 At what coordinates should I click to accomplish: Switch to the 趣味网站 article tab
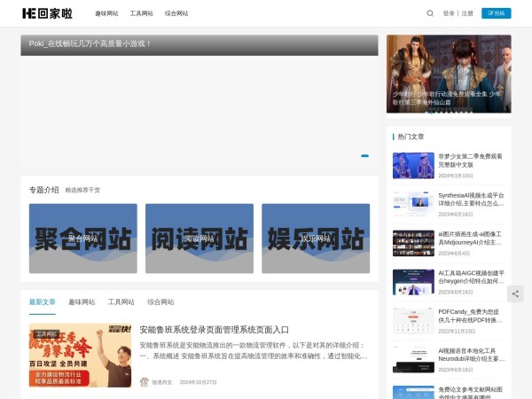coord(82,301)
